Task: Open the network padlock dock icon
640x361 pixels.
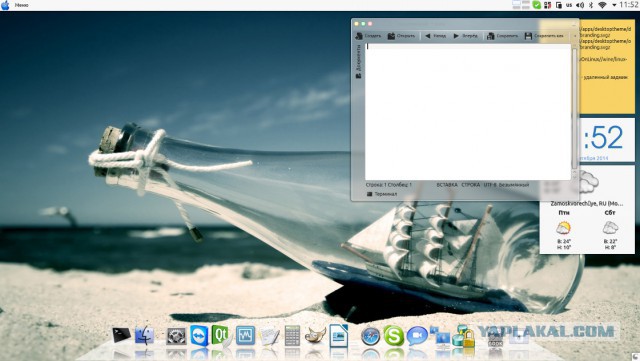Action: pos(464,336)
